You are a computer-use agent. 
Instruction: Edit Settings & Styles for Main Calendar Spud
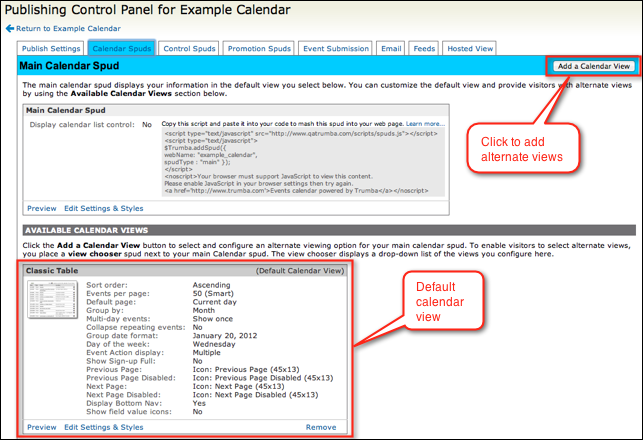click(x=103, y=208)
